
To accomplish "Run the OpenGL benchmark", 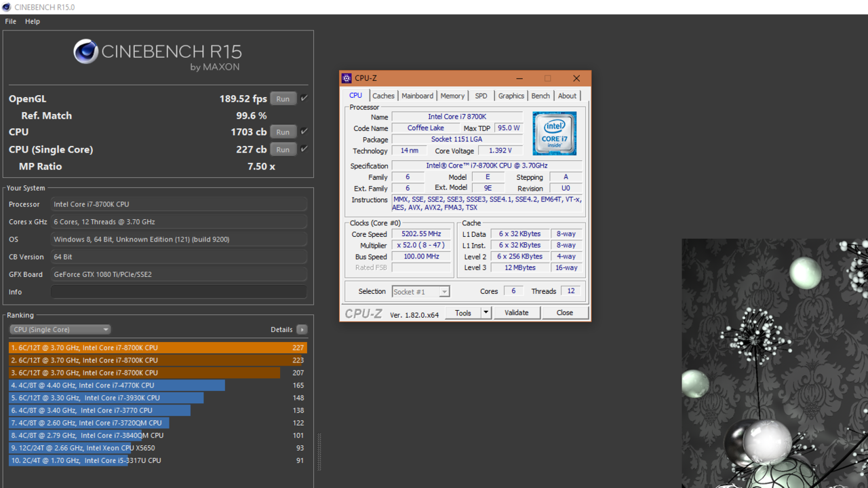I will [x=283, y=98].
